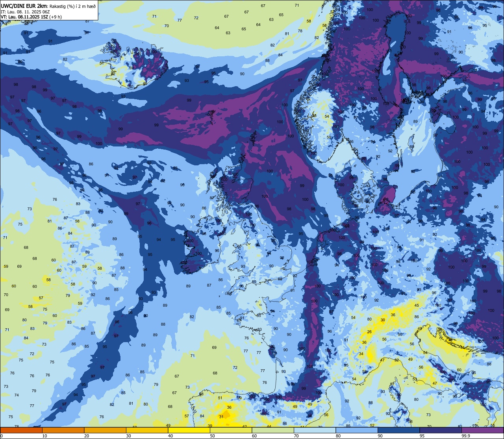Click the 90–95 % blue legend swatch
504x439 pixels.
point(398,430)
